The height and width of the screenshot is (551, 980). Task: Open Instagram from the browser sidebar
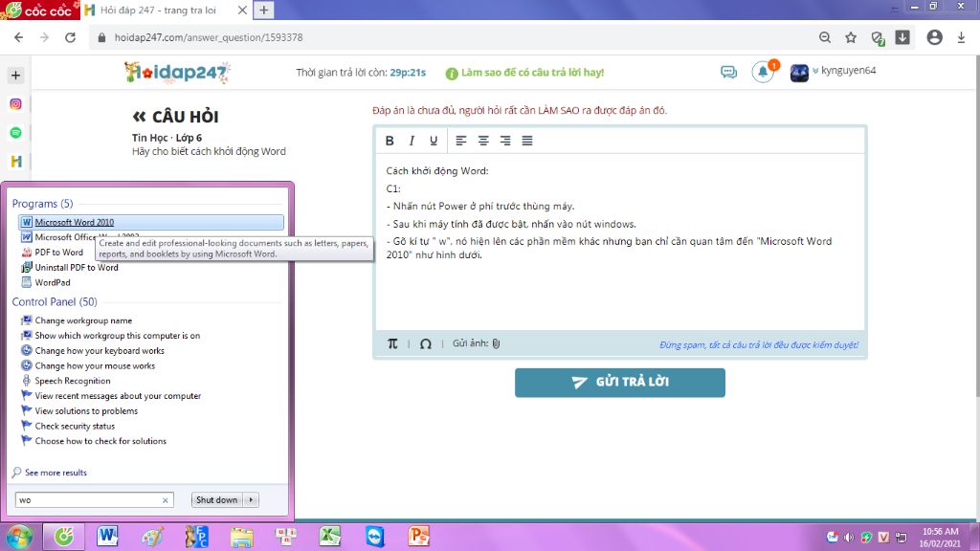tap(15, 104)
